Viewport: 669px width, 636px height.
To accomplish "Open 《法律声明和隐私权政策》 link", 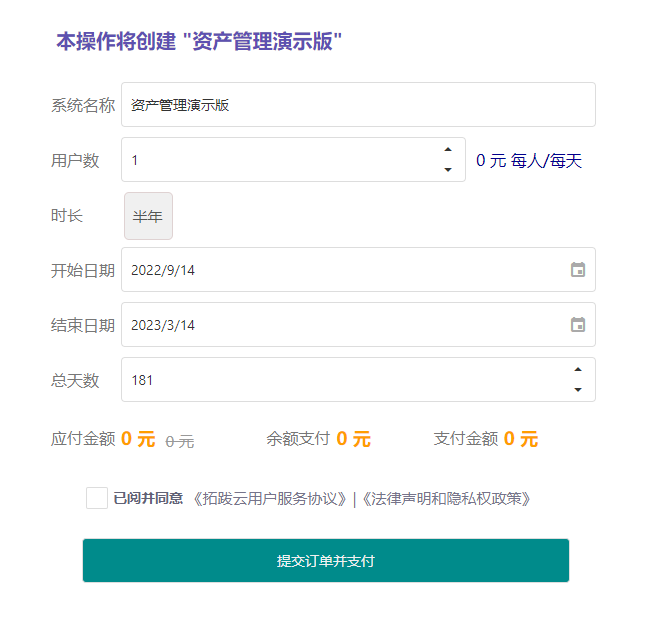I will [446, 498].
